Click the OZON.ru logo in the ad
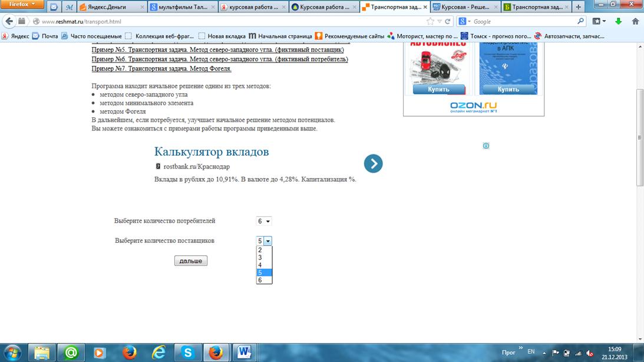This screenshot has height=362, width=644. click(x=474, y=107)
